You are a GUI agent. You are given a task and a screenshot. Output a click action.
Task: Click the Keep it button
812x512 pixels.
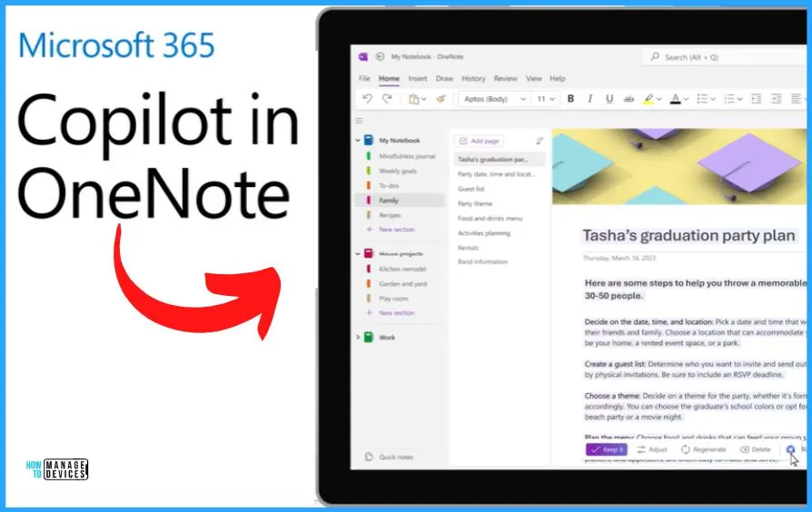[x=607, y=449]
